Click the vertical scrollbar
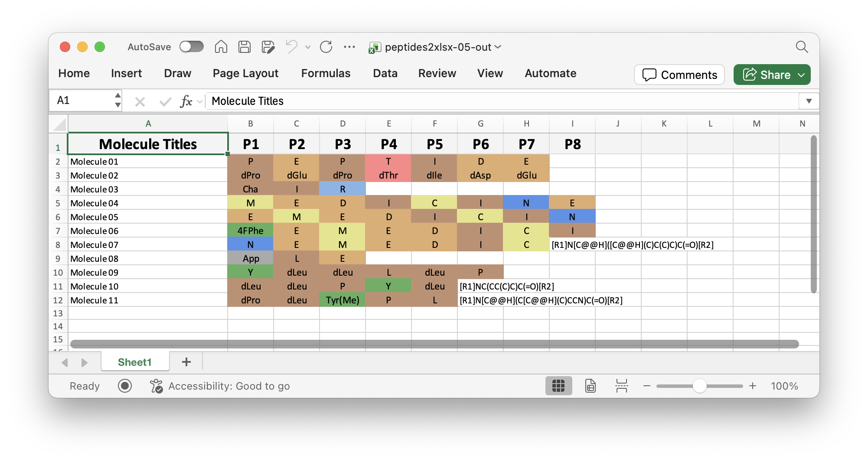 [x=814, y=215]
